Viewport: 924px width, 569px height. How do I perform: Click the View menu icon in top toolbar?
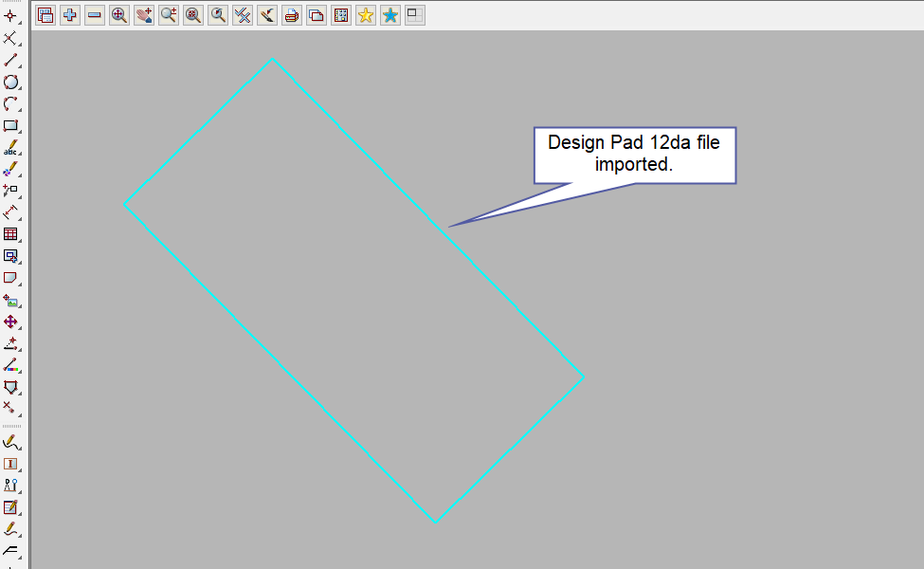coord(45,15)
